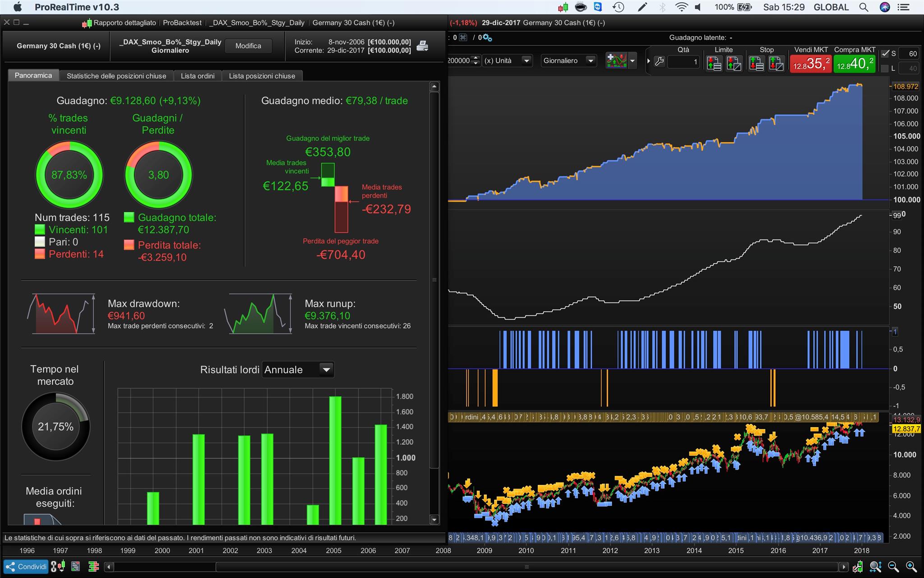The height and width of the screenshot is (578, 924).
Task: Open Statistiche delle posizioni chiuse tab
Action: coord(116,76)
